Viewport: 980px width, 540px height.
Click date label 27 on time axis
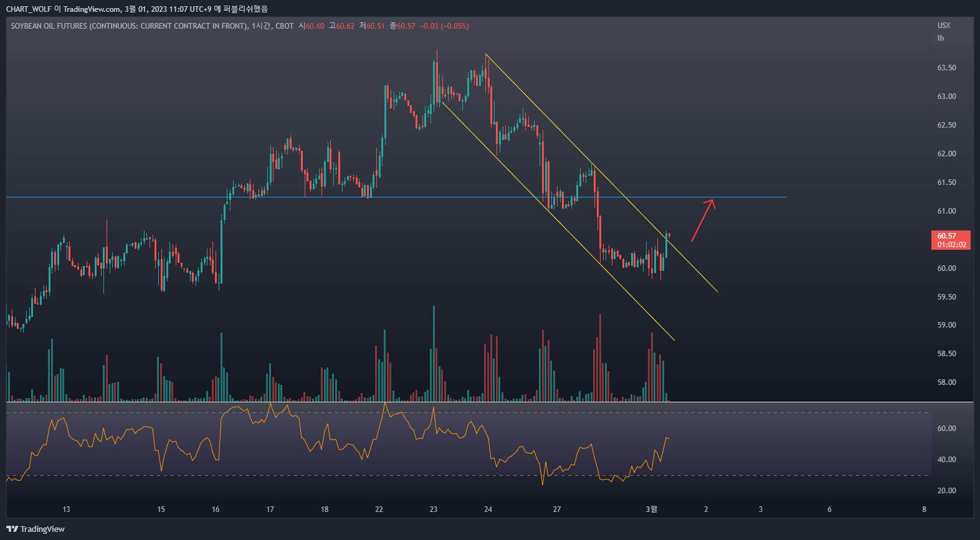[x=557, y=509]
